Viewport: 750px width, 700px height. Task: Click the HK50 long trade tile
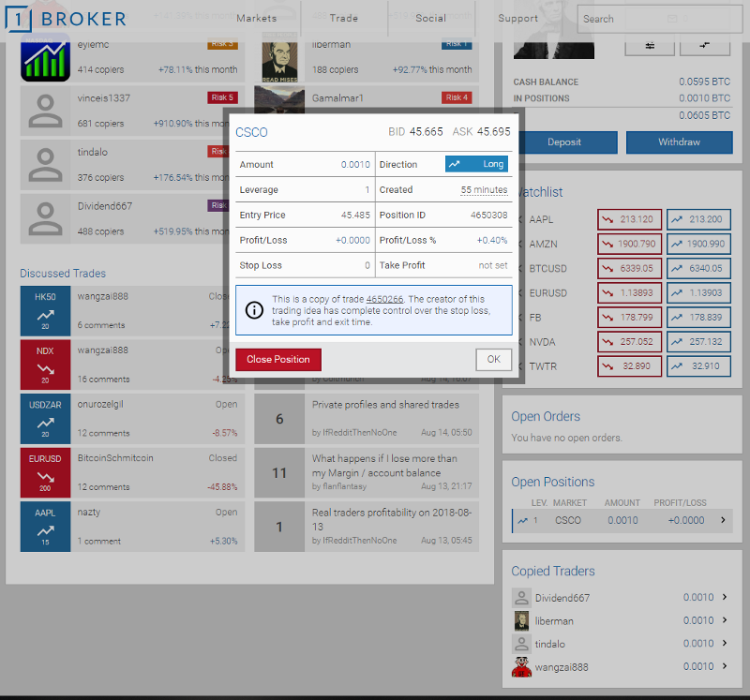(x=45, y=311)
